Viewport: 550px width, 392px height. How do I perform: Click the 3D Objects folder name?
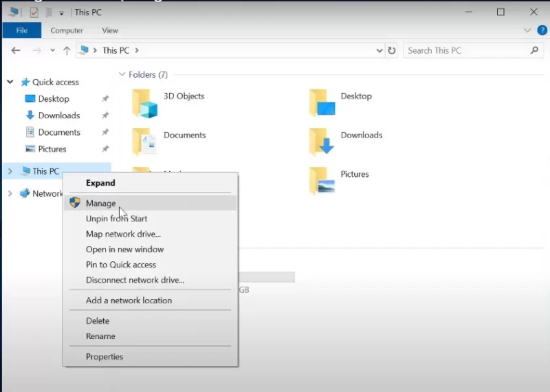point(184,96)
